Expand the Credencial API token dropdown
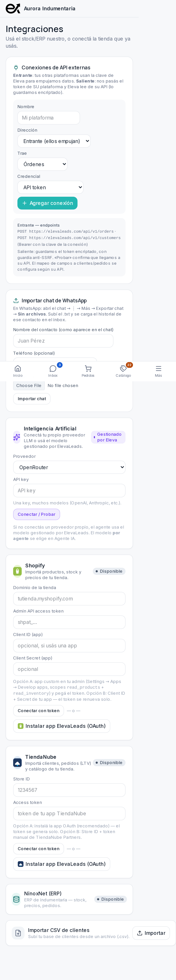Image resolution: width=176 pixels, height=980 pixels. 50,187
